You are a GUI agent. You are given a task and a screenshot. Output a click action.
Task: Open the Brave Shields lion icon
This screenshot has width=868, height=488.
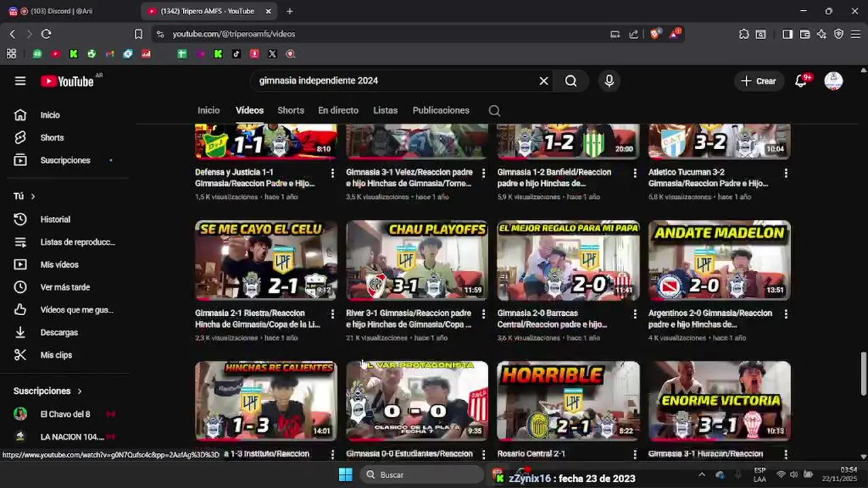click(655, 34)
